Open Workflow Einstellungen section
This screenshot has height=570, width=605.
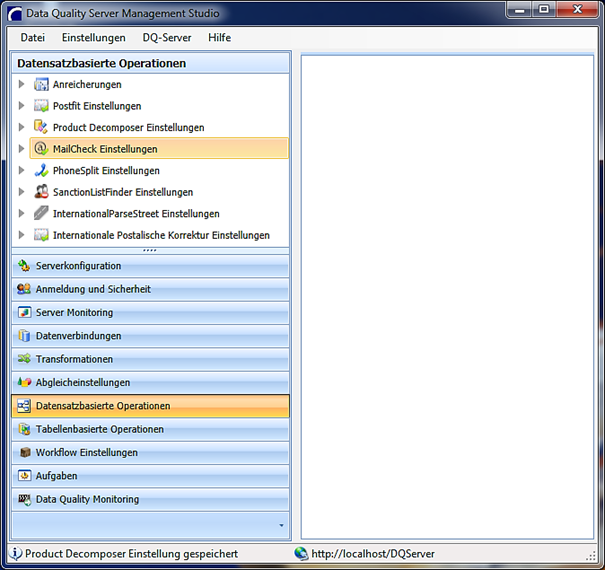coord(150,452)
